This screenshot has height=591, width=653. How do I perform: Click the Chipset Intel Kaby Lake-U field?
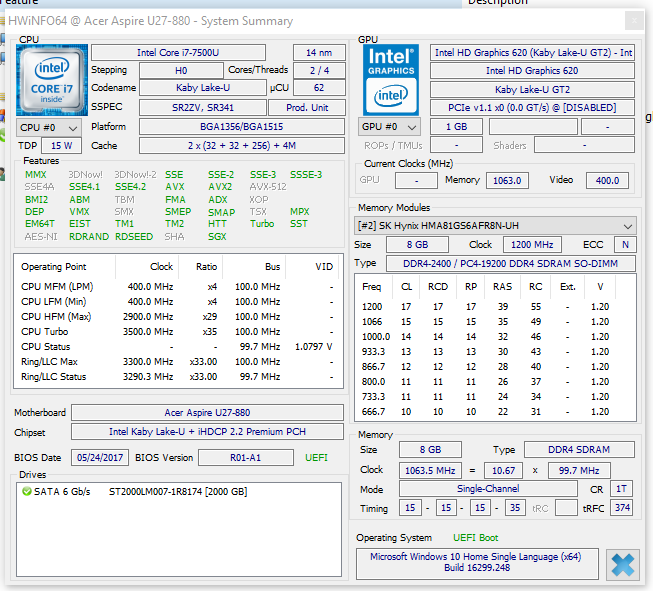[x=207, y=431]
